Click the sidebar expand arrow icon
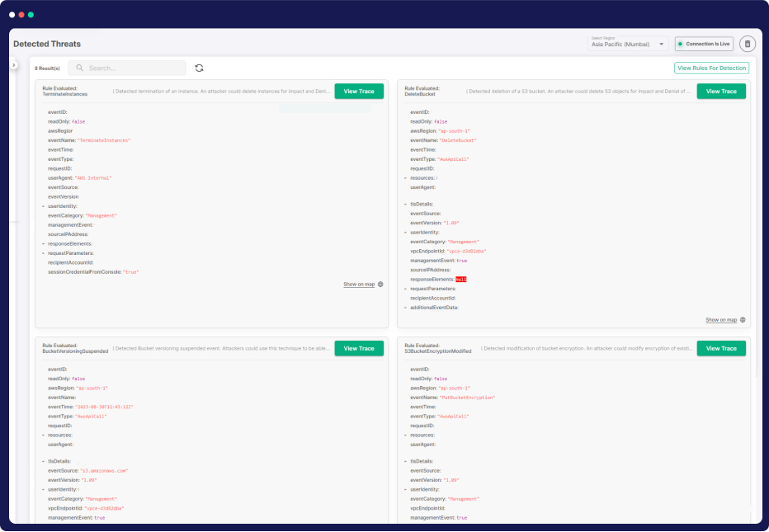 pyautogui.click(x=14, y=64)
